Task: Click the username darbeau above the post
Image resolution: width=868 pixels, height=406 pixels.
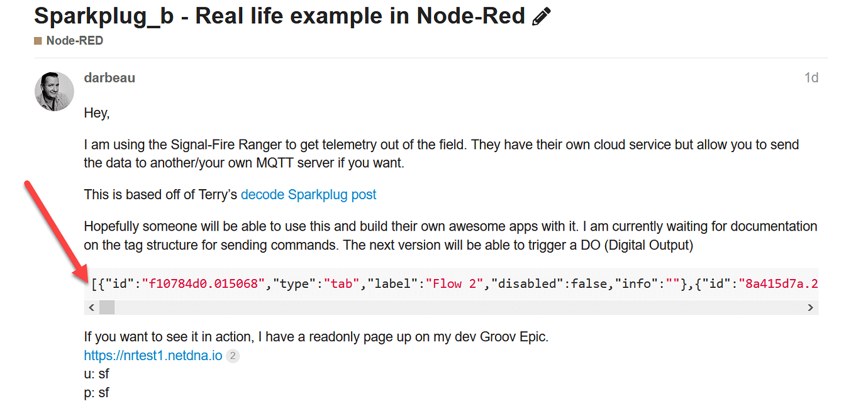Action: pos(109,77)
